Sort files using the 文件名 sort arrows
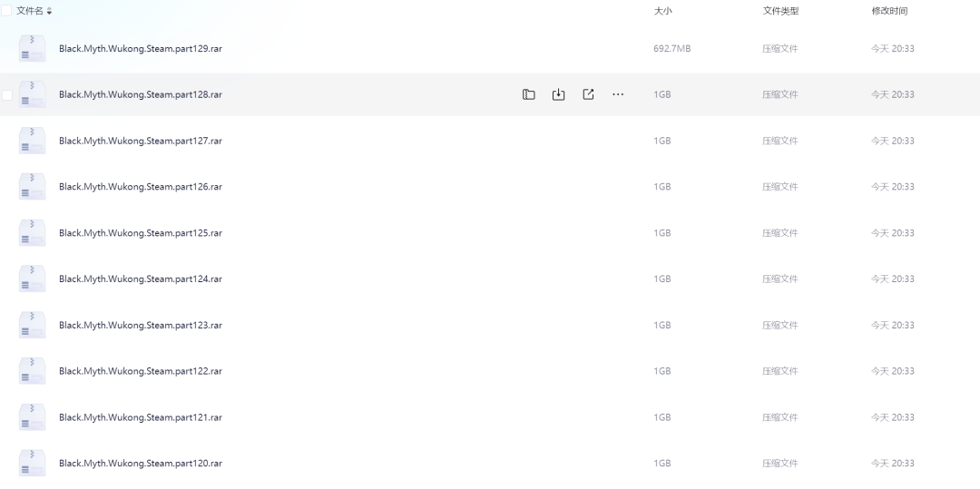 49,11
